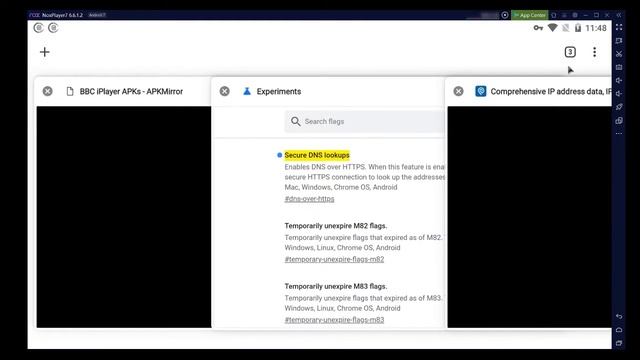
Task: Open the IP address tab's black preview
Action: tap(529, 217)
